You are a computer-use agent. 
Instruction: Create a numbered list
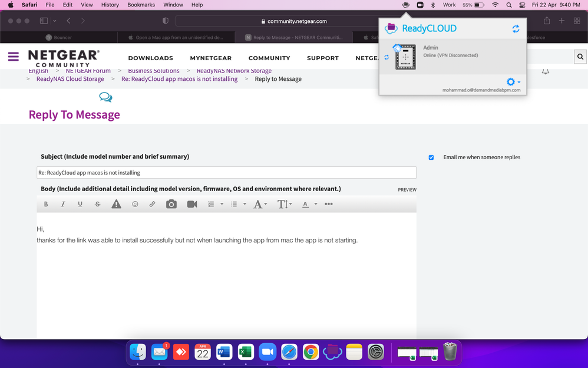(x=211, y=204)
